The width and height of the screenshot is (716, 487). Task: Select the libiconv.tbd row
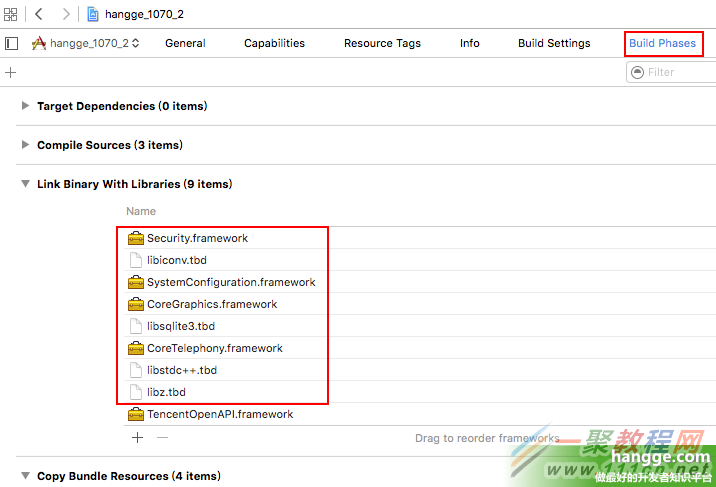420,260
